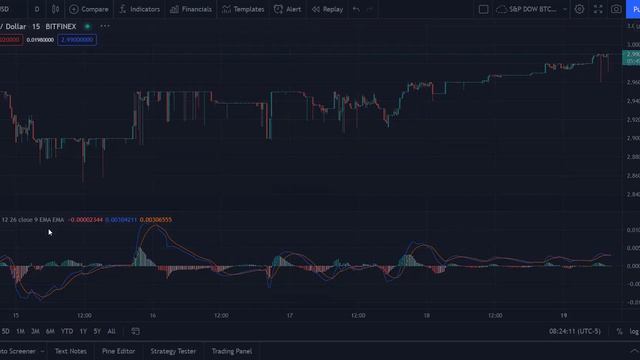Viewport: 640px width, 360px height.
Task: Open the Indicators menu
Action: pyautogui.click(x=140, y=9)
